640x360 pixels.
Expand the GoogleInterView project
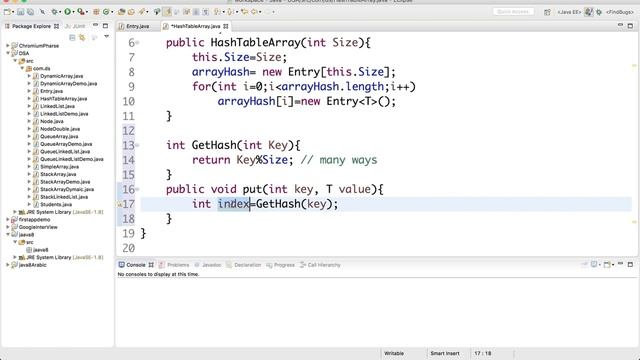pos(8,227)
